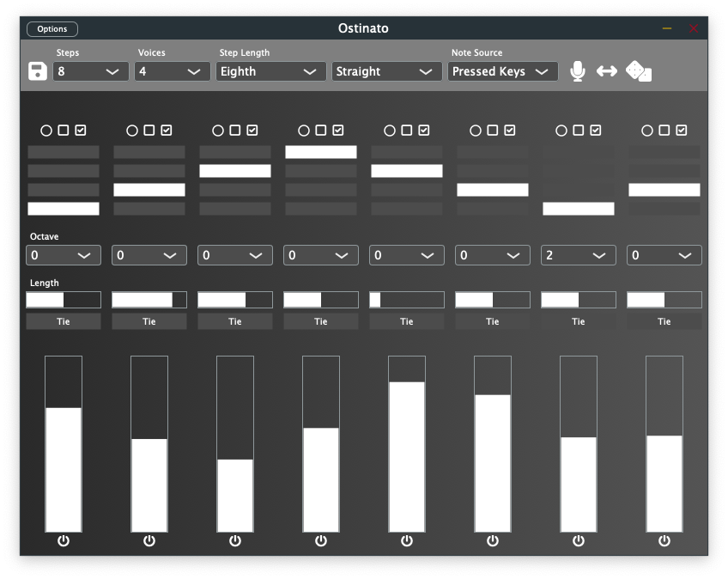Uncheck the checked box above step 2
Image resolution: width=728 pixels, height=579 pixels.
point(167,130)
